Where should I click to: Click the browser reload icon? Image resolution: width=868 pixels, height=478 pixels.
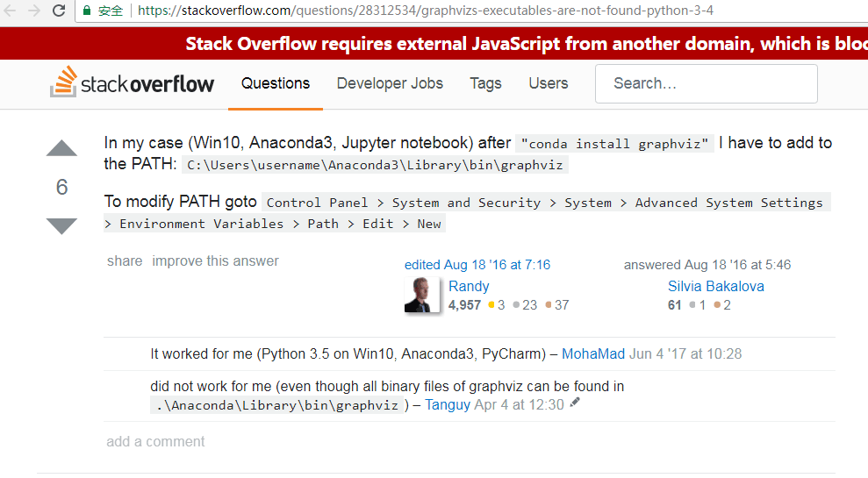(59, 11)
